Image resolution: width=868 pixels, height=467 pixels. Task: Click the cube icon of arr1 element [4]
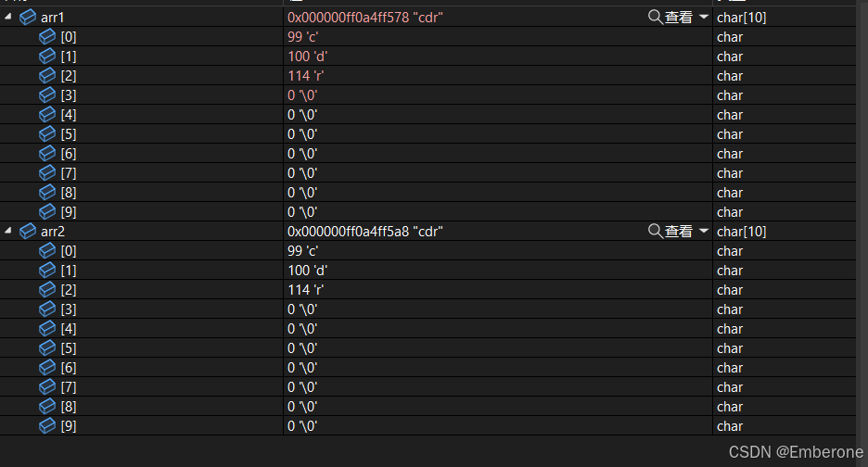(x=47, y=115)
